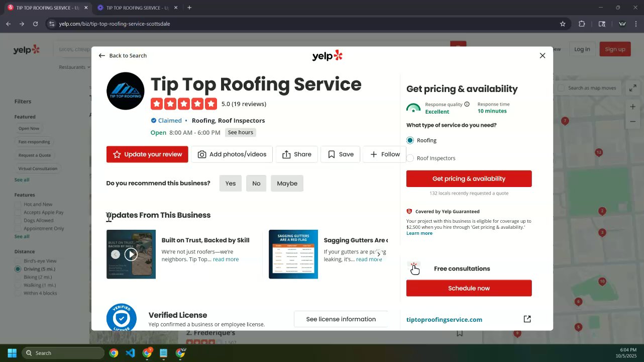The width and height of the screenshot is (644, 362).
Task: Toggle the Open Now filter chip
Action: tap(29, 129)
